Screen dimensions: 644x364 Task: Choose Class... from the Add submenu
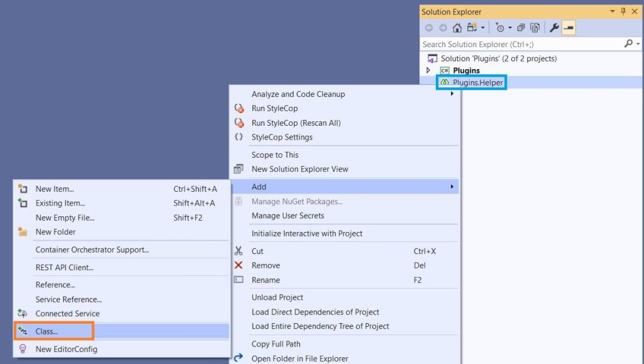click(x=47, y=331)
